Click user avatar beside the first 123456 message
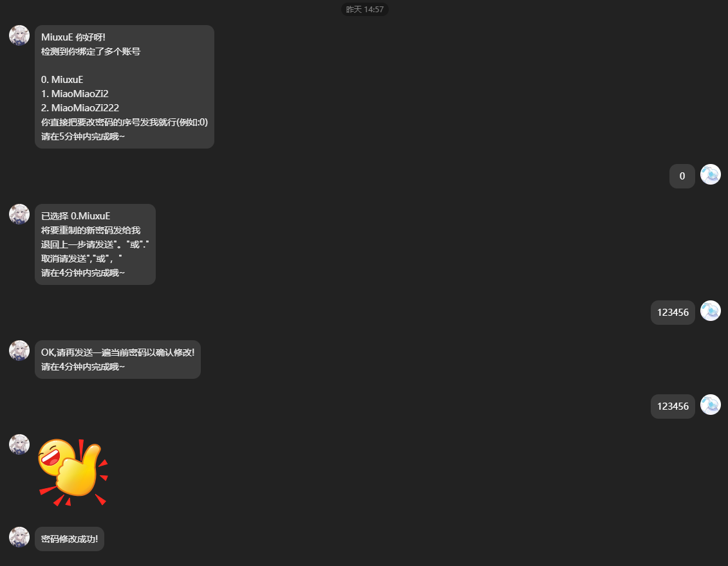The height and width of the screenshot is (566, 728). point(711,311)
